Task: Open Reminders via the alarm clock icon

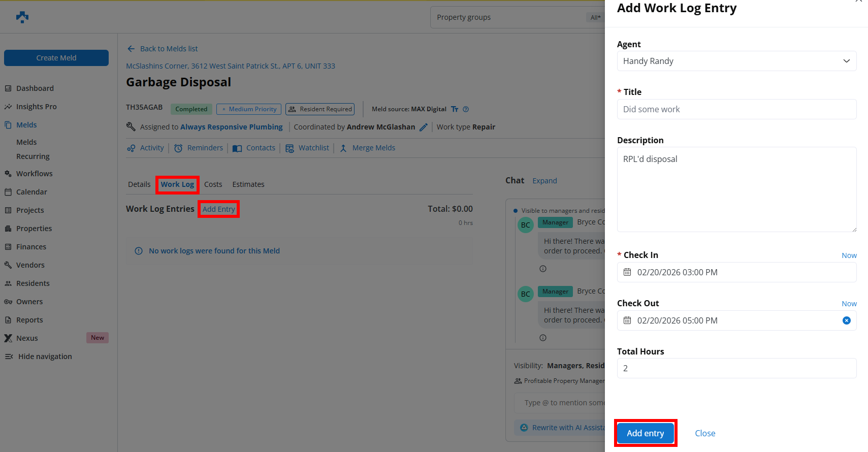Action: click(178, 148)
